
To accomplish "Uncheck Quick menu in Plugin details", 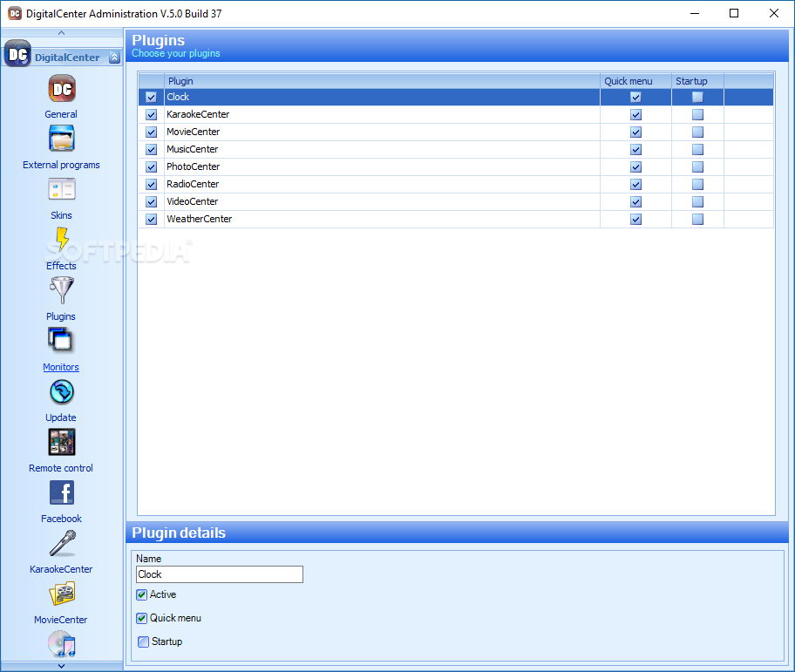I will point(142,618).
